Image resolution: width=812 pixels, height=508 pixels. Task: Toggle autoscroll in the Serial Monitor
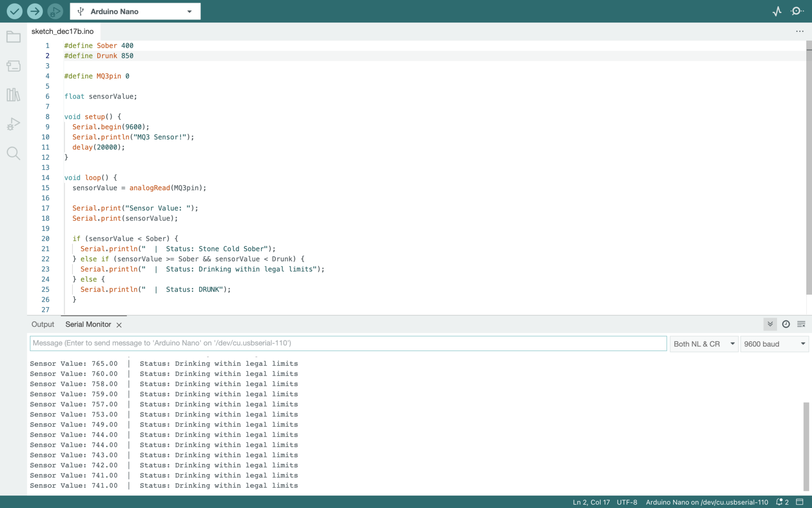(x=770, y=324)
